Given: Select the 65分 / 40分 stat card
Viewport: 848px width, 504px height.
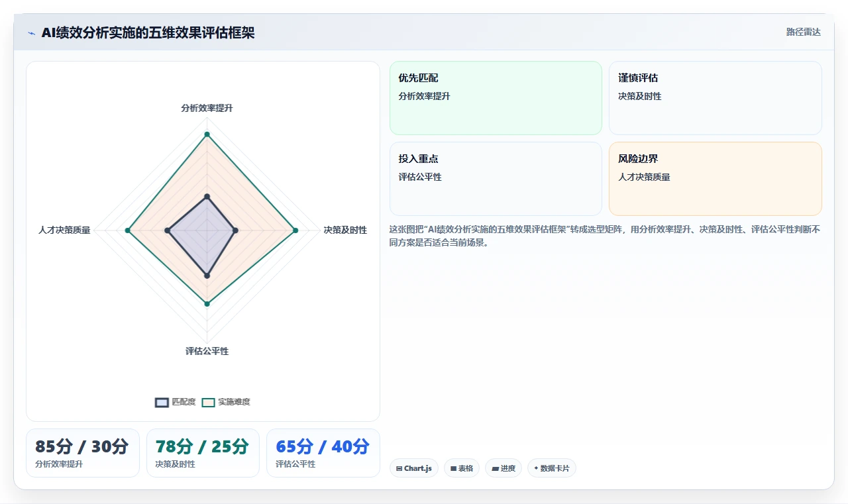Looking at the screenshot, I should click(x=323, y=453).
